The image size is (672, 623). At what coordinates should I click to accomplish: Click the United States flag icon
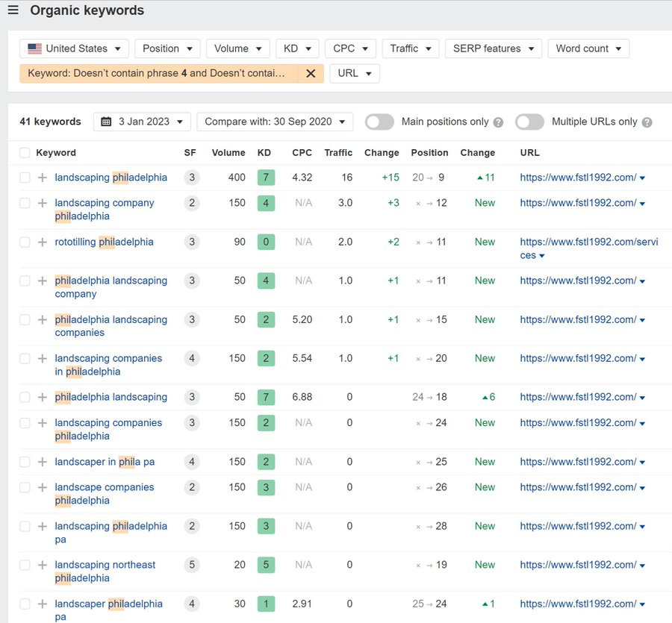[x=34, y=48]
